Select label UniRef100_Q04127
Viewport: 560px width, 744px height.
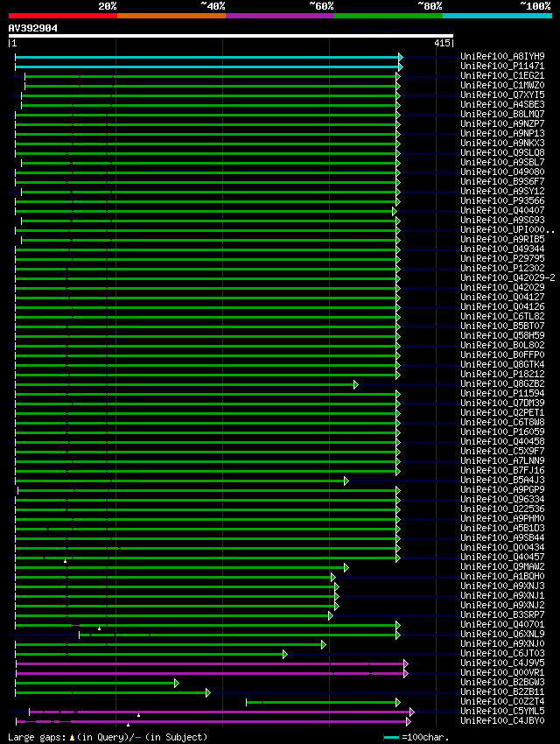pyautogui.click(x=502, y=297)
